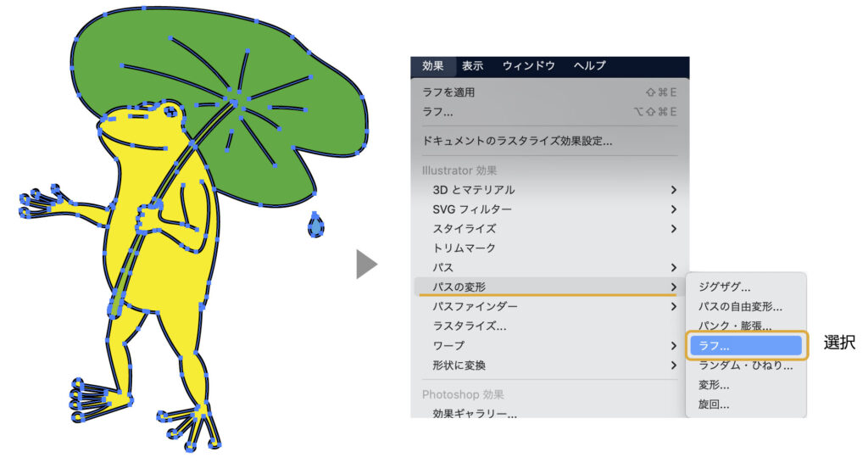Open the ヘルプ menu
Viewport: 868px width, 463px height.
pos(590,66)
